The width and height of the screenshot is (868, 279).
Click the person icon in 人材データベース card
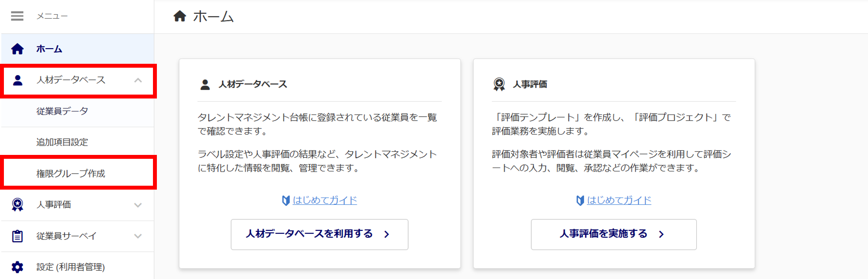coord(205,84)
